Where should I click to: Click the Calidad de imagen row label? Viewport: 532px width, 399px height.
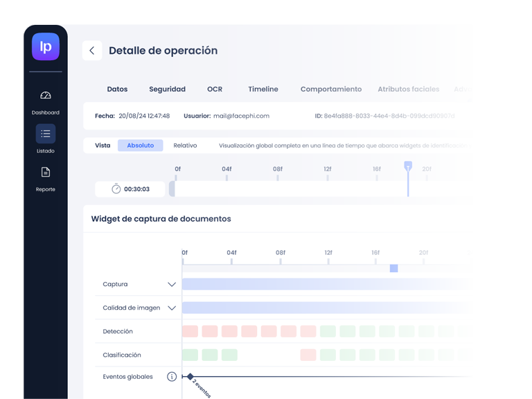pyautogui.click(x=132, y=308)
